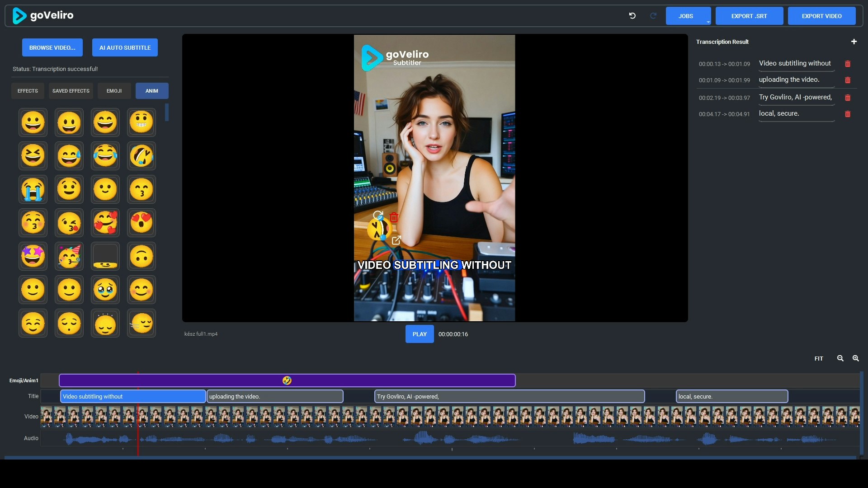The image size is (868, 488).
Task: Select the loudly crying face emoji
Action: (x=33, y=189)
